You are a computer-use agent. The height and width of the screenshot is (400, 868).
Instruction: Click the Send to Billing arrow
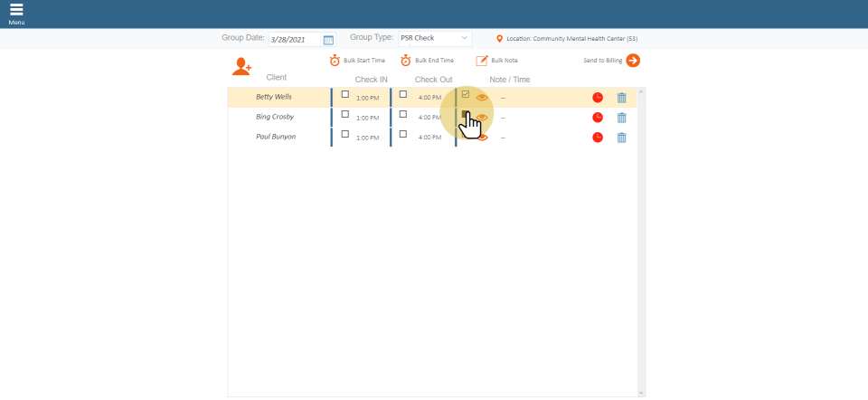pos(633,61)
